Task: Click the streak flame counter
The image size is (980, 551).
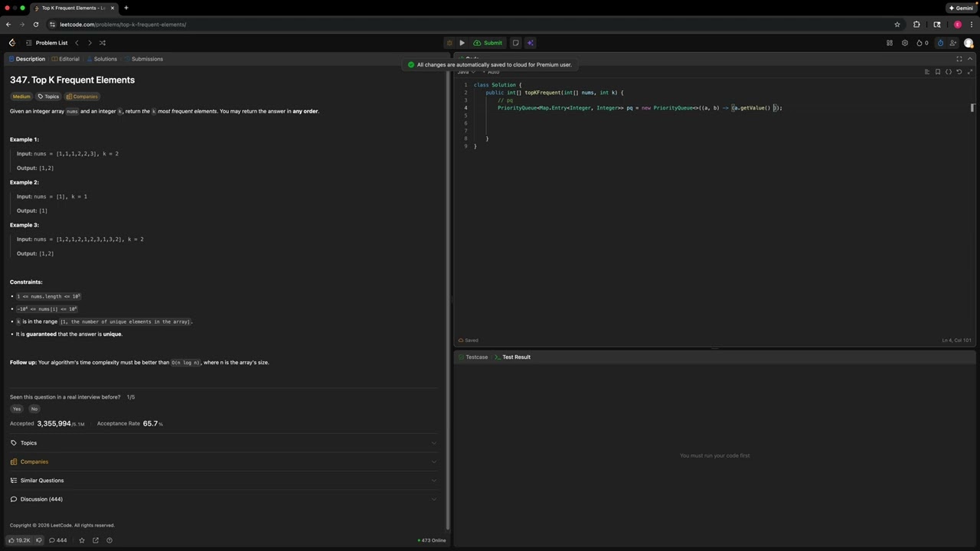Action: pyautogui.click(x=923, y=43)
